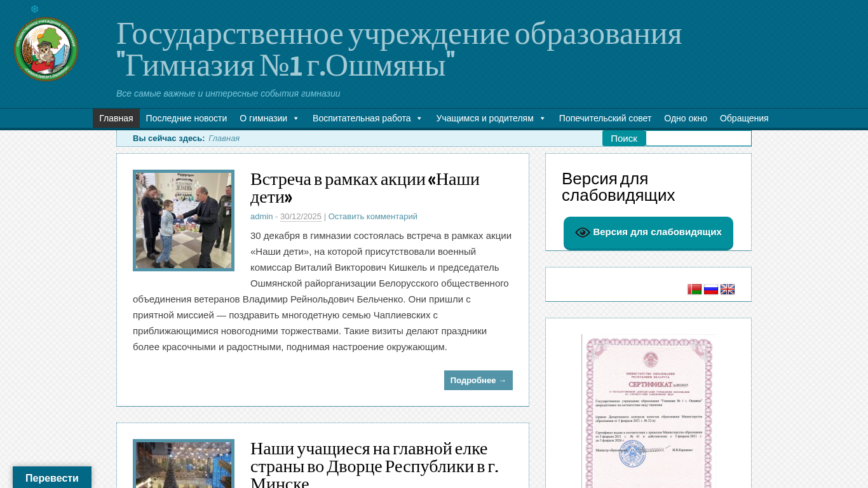Open the Одно окно menu item
Screen dimensions: 868x488
686,118
